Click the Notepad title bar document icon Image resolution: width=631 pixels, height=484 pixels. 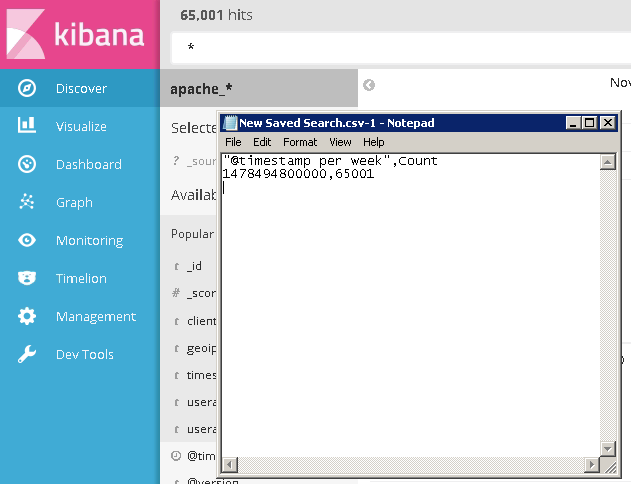[x=230, y=123]
